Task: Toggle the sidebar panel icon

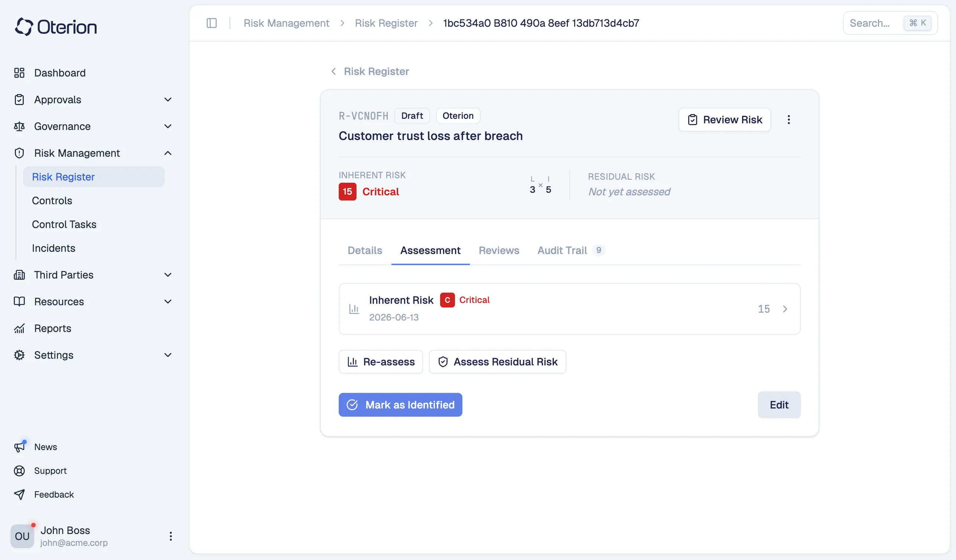Action: pyautogui.click(x=212, y=23)
